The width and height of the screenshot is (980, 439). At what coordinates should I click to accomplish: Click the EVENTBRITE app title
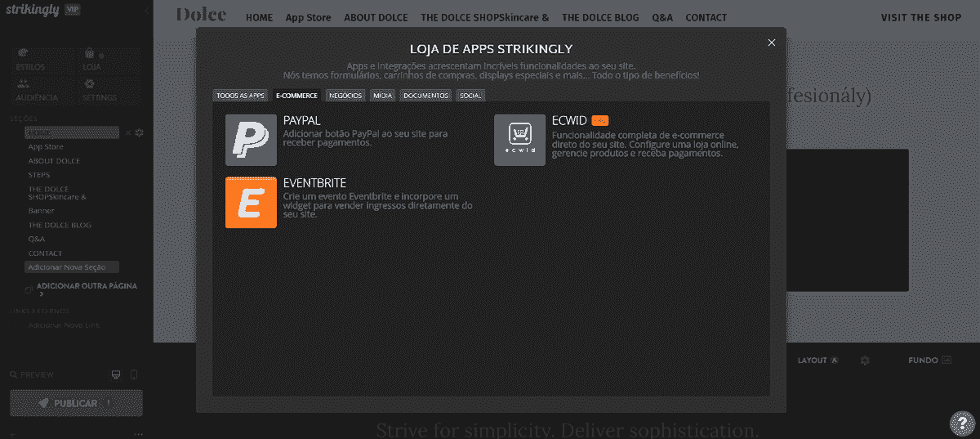coord(314,182)
